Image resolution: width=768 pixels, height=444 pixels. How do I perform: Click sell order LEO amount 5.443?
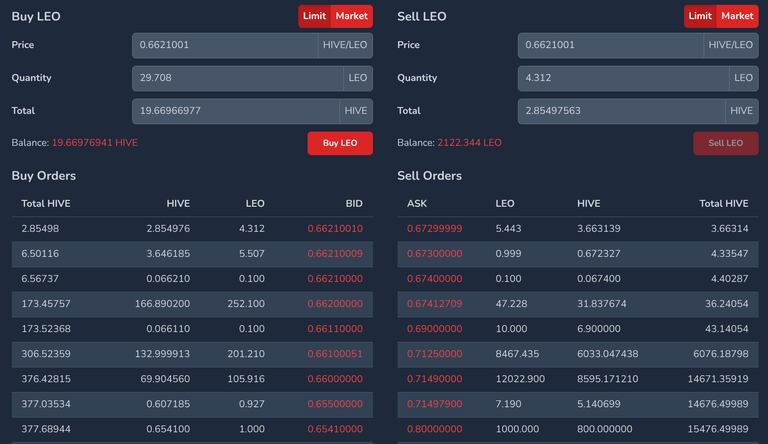(x=508, y=228)
